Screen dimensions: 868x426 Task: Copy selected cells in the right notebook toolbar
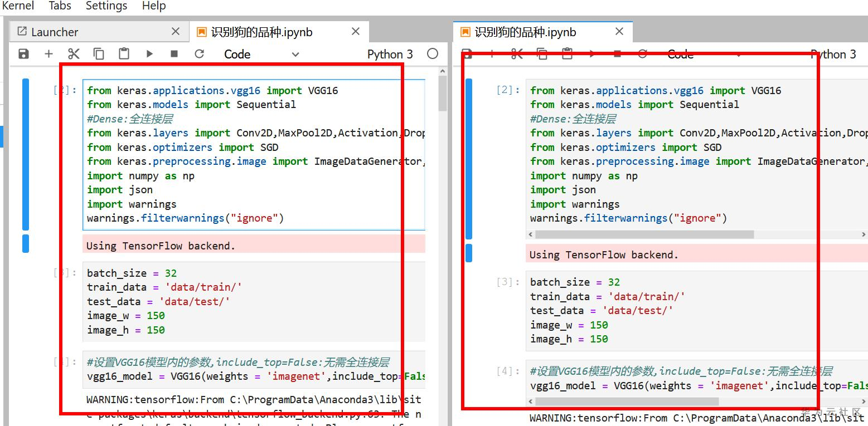[x=542, y=54]
